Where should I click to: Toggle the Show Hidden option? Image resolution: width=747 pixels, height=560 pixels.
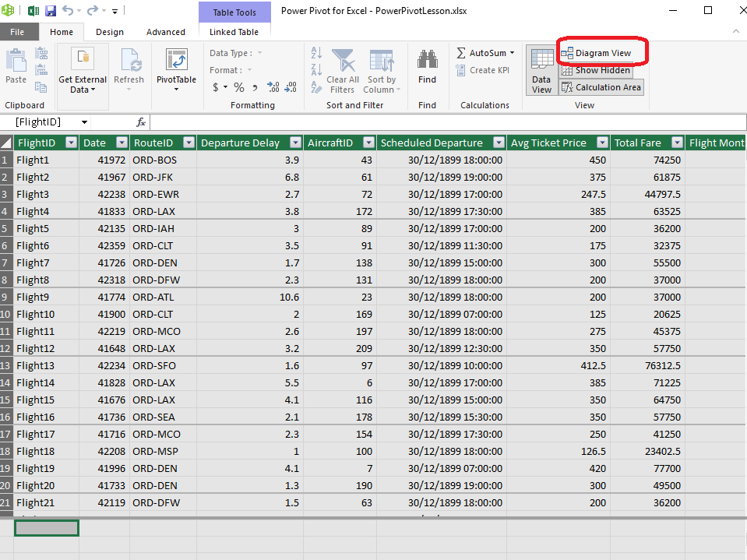(x=595, y=70)
